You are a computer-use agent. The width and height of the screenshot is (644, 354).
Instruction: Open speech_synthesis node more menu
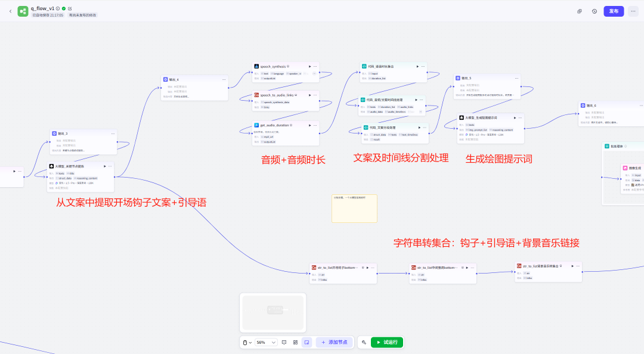pyautogui.click(x=315, y=67)
